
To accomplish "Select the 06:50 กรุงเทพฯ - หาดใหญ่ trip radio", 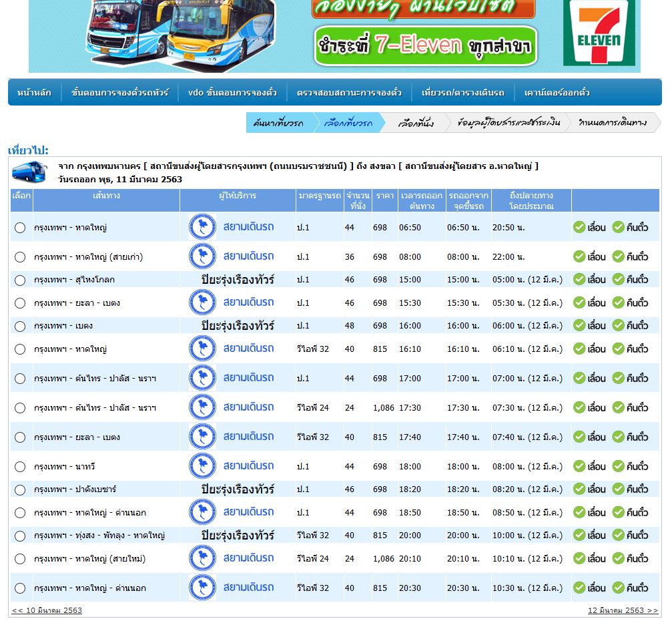I will [x=20, y=228].
